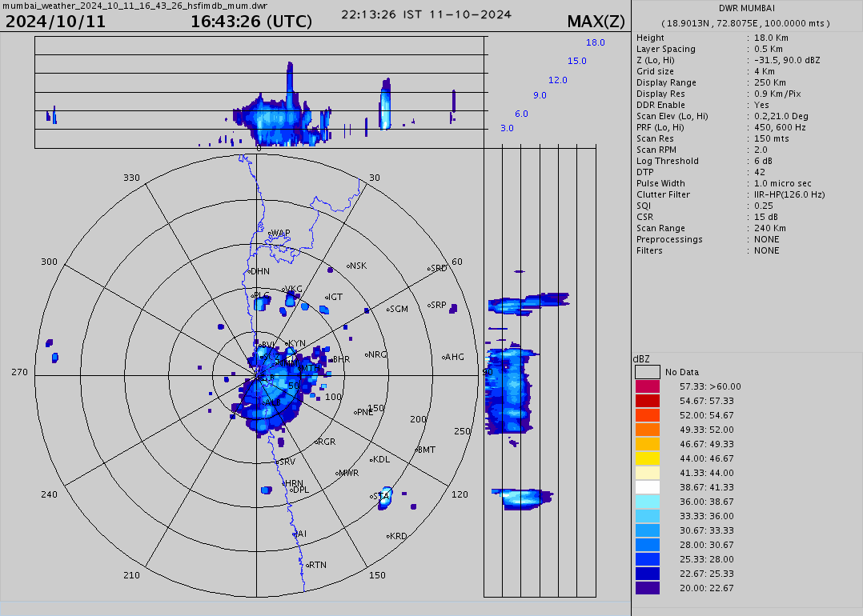863x616 pixels.
Task: Click the KRD station label
Action: click(x=398, y=536)
